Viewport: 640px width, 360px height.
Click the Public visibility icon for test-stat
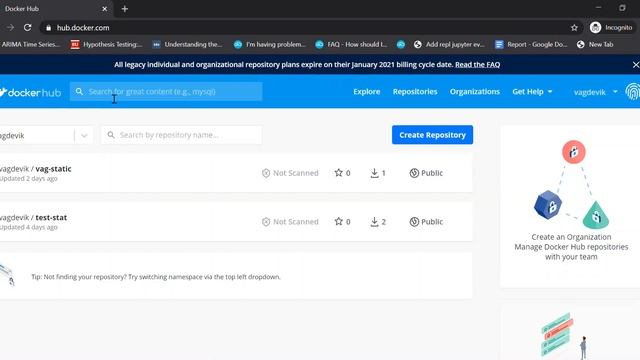[x=414, y=222]
